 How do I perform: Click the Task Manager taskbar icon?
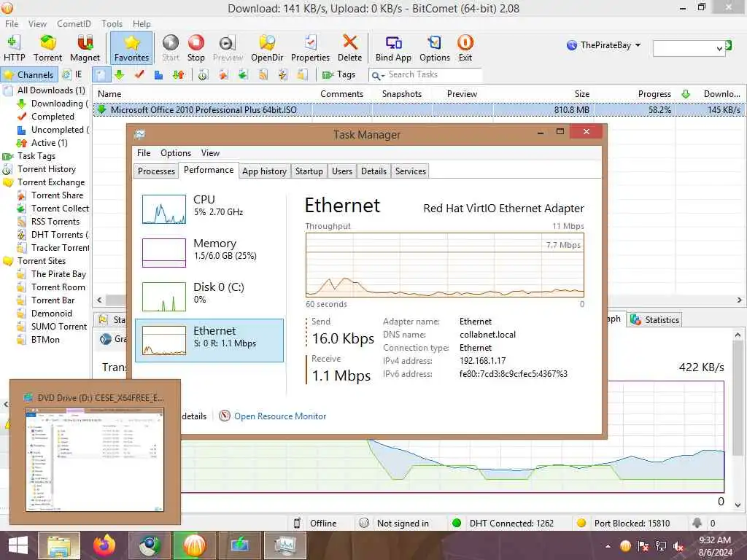tap(285, 545)
